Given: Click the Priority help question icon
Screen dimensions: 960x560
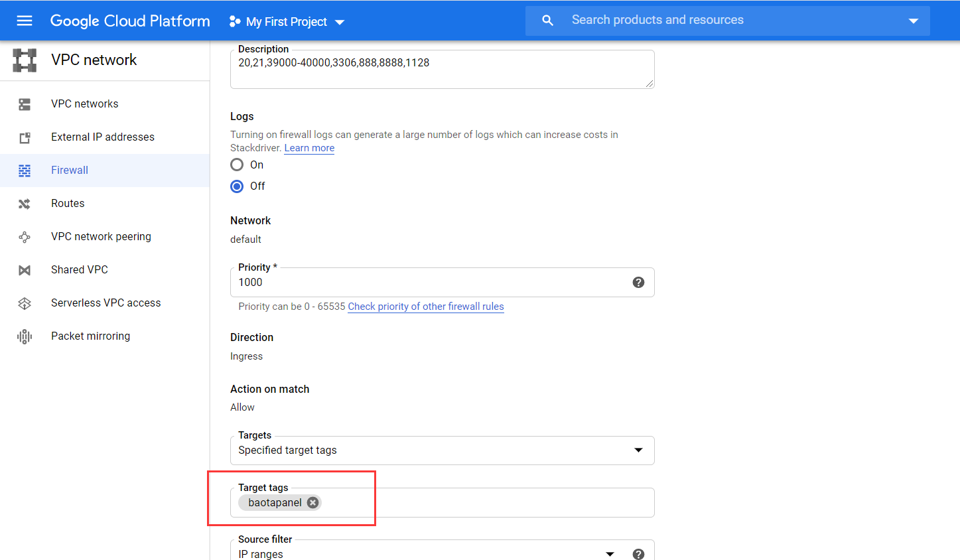Looking at the screenshot, I should point(638,283).
